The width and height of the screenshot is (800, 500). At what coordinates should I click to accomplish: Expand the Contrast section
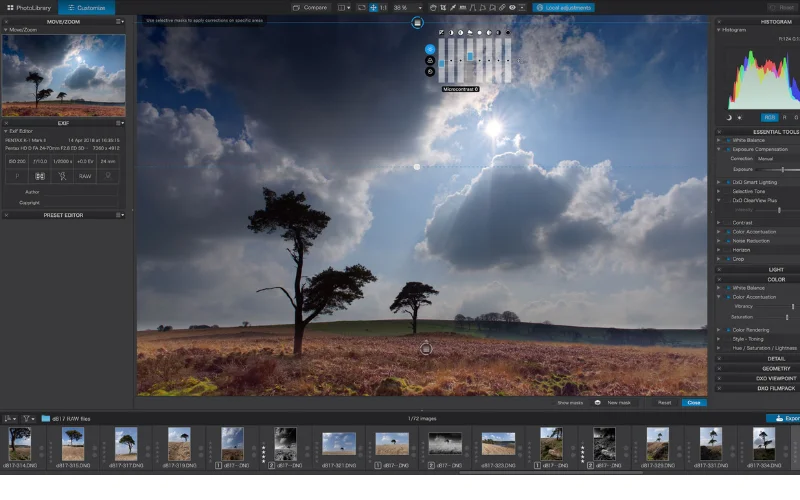point(719,223)
